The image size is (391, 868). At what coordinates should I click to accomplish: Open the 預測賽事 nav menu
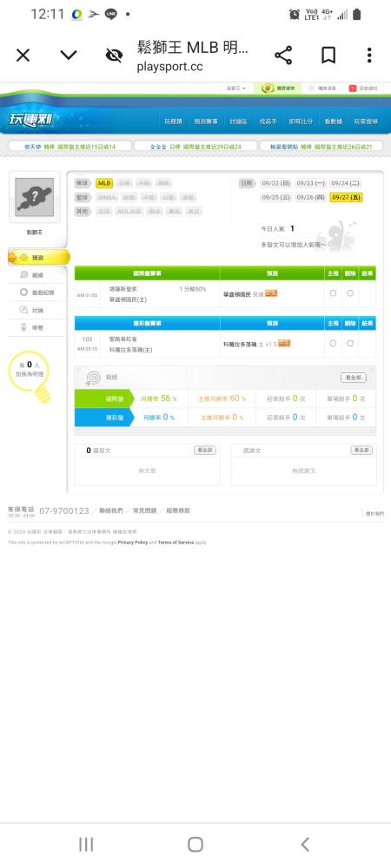pyautogui.click(x=206, y=122)
